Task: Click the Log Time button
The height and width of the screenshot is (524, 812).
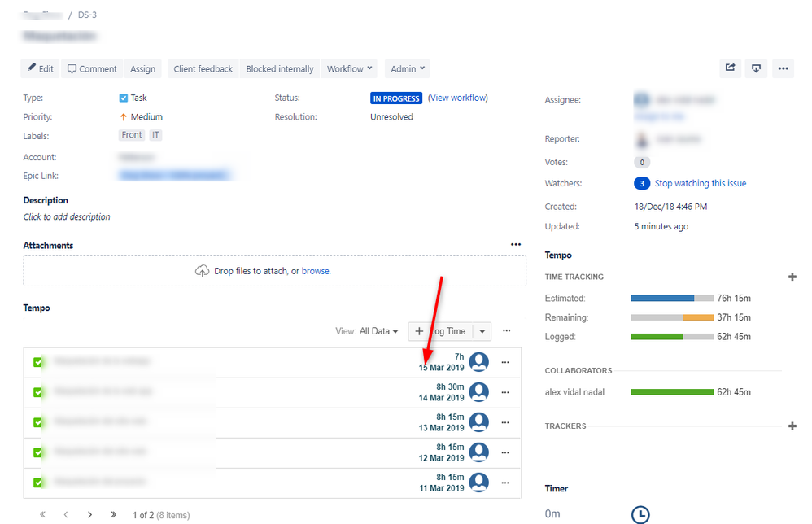Action: click(441, 331)
